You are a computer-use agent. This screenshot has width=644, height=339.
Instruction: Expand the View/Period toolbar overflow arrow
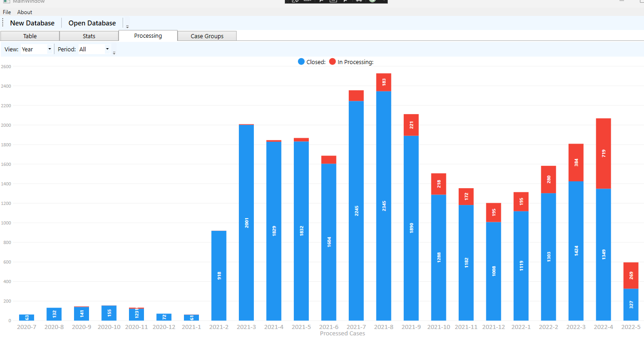click(x=114, y=53)
